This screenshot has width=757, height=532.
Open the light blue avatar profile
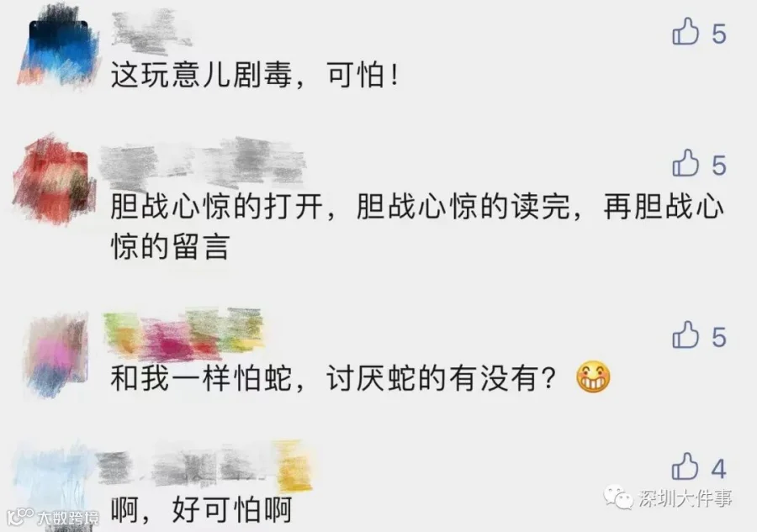pyautogui.click(x=53, y=482)
